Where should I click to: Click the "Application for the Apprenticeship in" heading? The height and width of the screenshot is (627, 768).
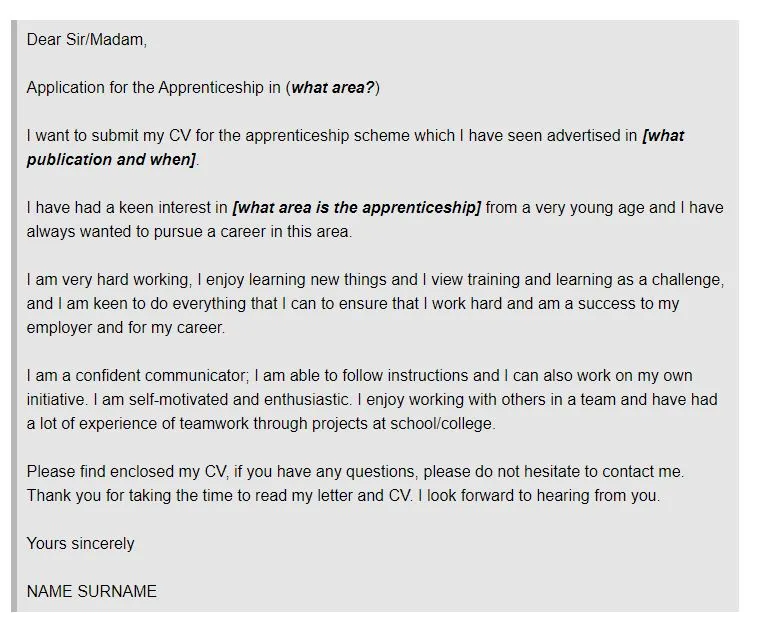[x=153, y=88]
